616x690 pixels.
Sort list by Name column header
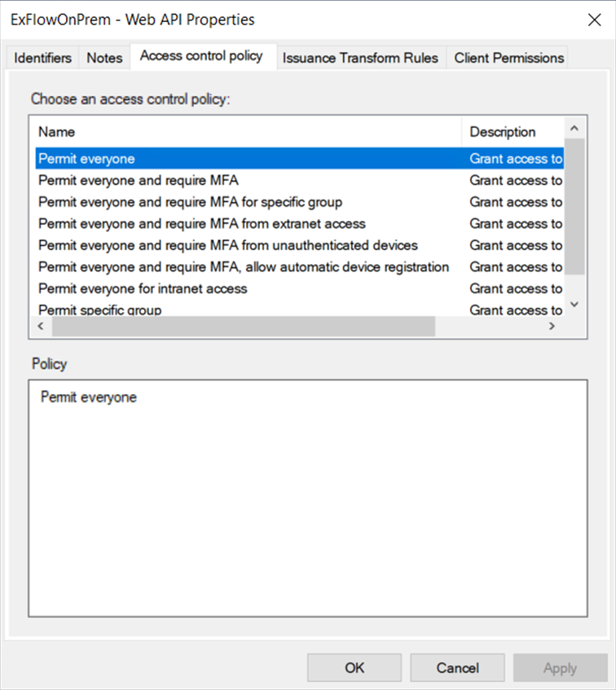tap(246, 132)
